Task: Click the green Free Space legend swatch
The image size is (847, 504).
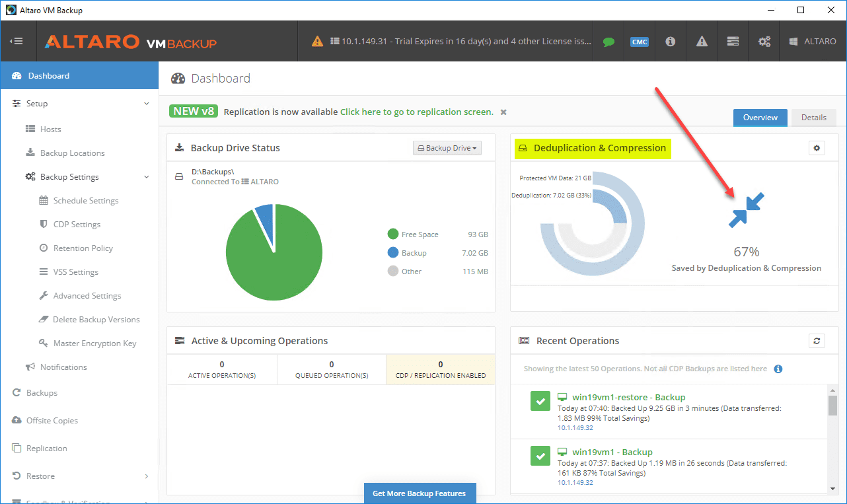Action: click(393, 234)
